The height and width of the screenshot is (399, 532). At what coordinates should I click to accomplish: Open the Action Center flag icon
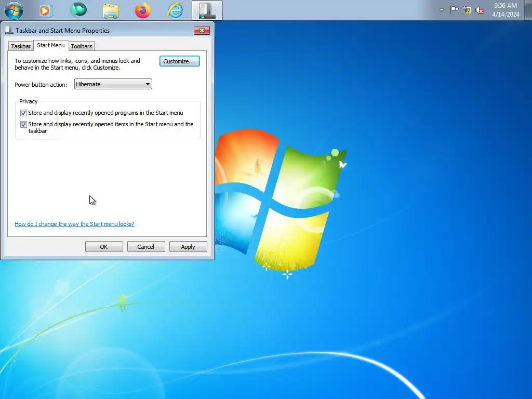pos(454,10)
